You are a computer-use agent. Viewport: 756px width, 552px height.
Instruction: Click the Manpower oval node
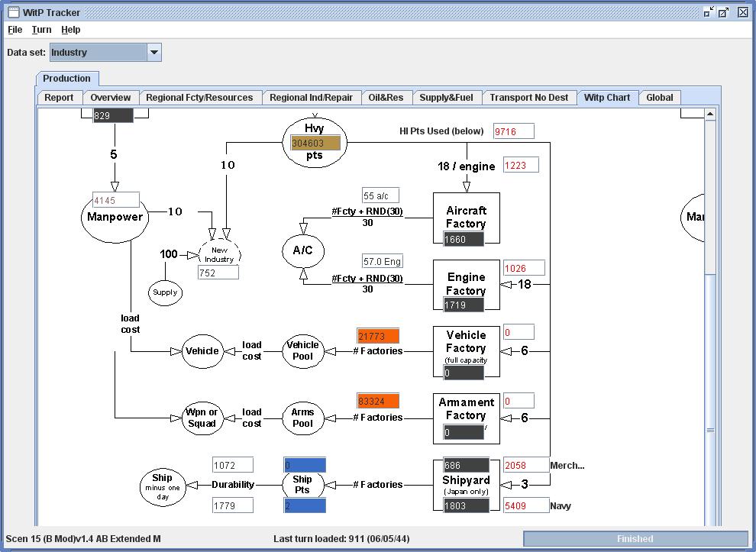point(115,219)
